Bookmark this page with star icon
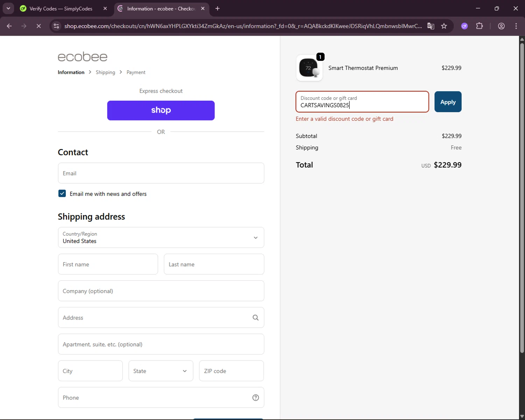 444,26
